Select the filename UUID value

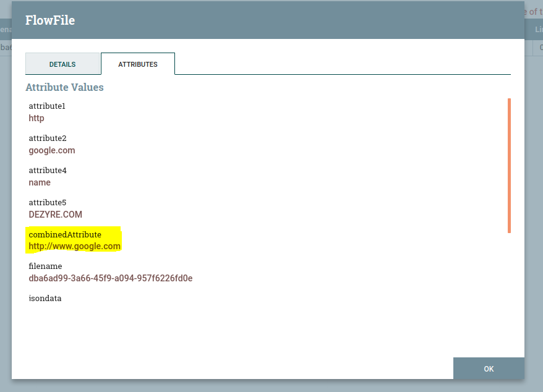pos(111,278)
